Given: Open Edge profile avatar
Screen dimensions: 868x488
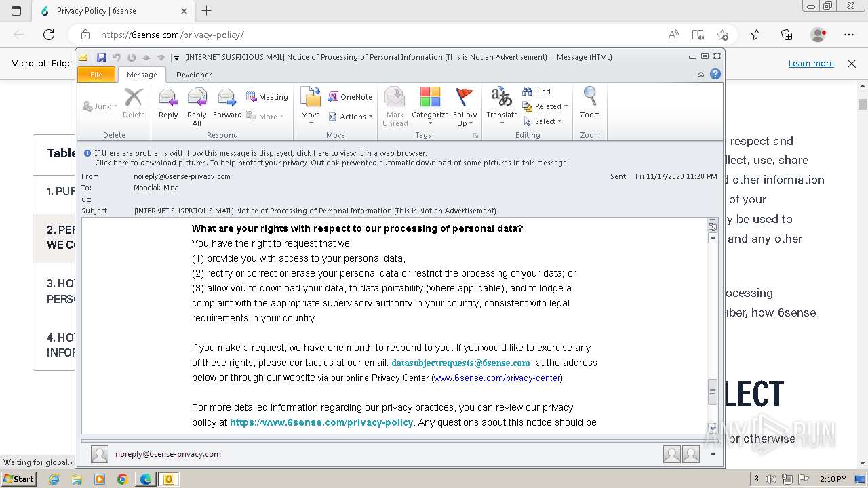Looking at the screenshot, I should click(x=818, y=35).
